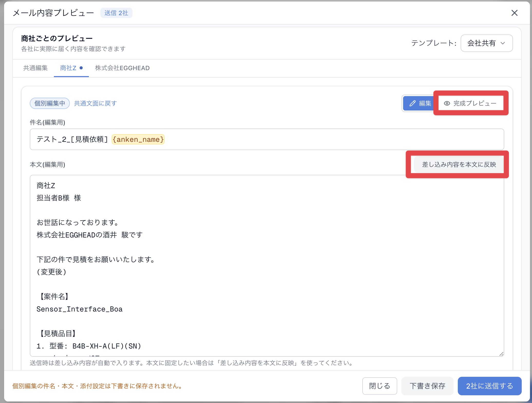The width and height of the screenshot is (532, 403).
Task: Click the line 型番: B4B-XH-A(LF)(SN)
Action: click(89, 346)
